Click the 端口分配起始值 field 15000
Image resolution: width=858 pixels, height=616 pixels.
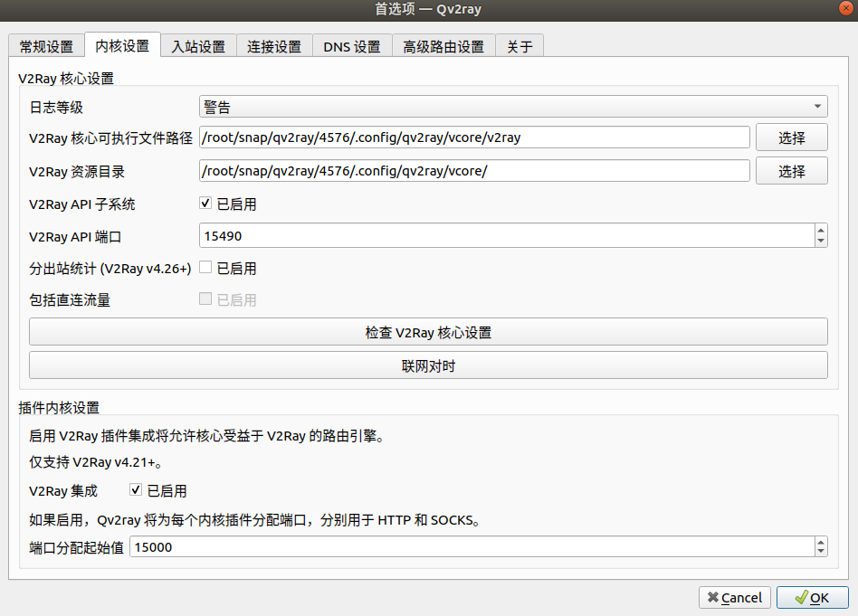472,547
